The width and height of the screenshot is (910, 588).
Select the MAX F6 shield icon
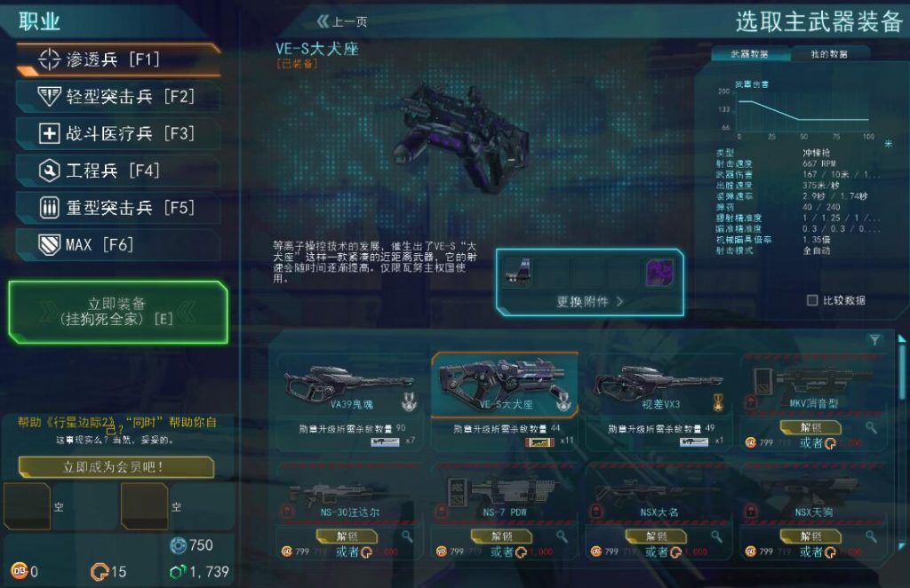(x=50, y=245)
